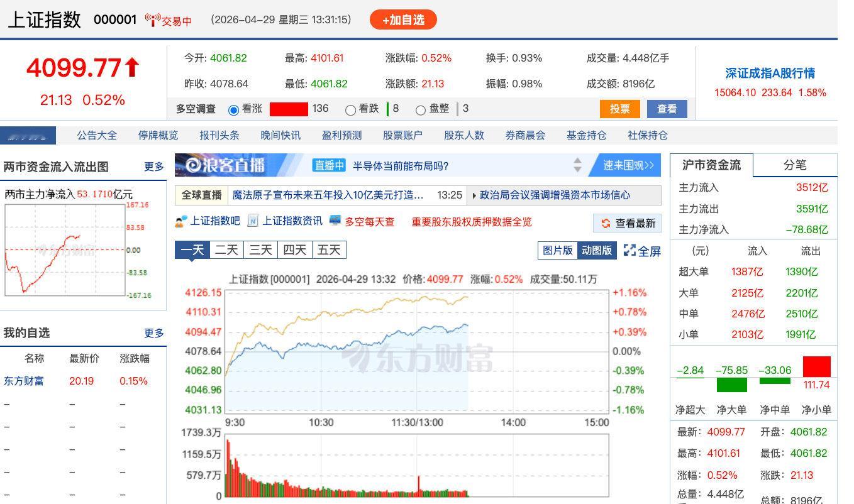Switch chart to 一天 view
Viewport: 854px width, 504px height.
[x=192, y=250]
